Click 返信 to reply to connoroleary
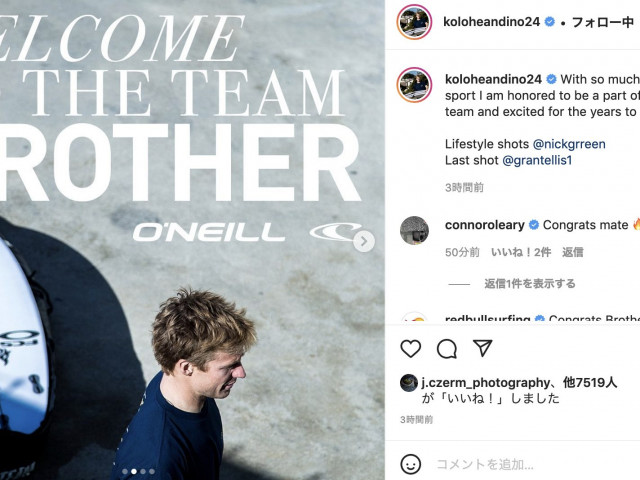 pos(573,252)
